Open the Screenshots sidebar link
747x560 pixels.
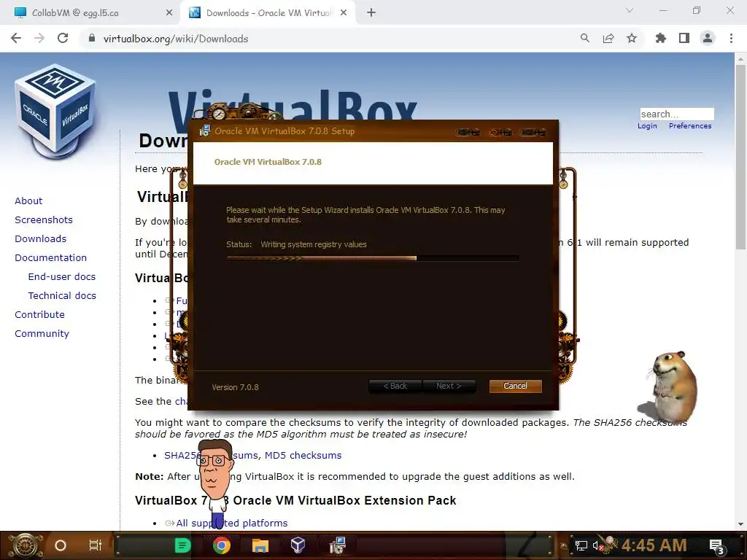pyautogui.click(x=44, y=220)
